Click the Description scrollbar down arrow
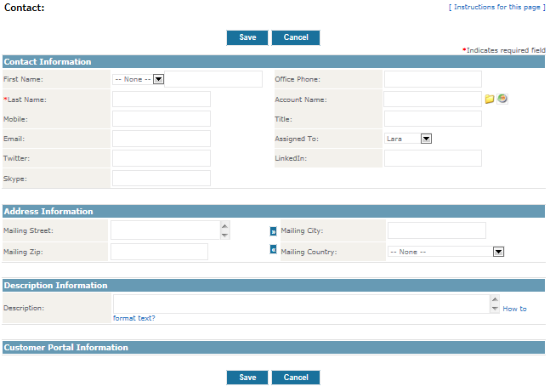The width and height of the screenshot is (550, 392). 495,308
